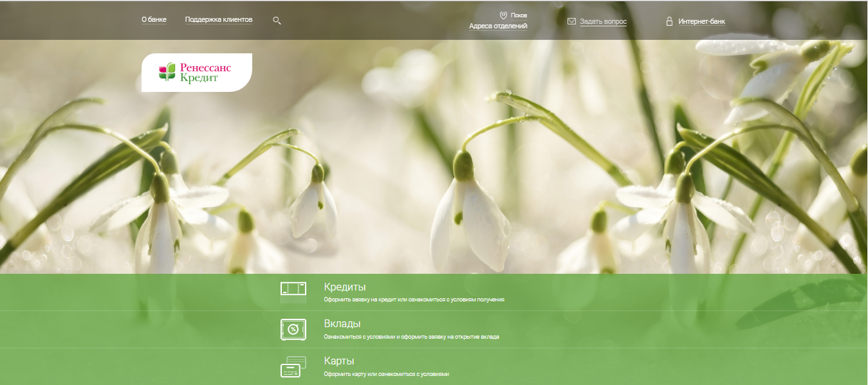The image size is (868, 385).
Task: Click the padlock icon beside Интернет-банк
Action: coord(669,21)
